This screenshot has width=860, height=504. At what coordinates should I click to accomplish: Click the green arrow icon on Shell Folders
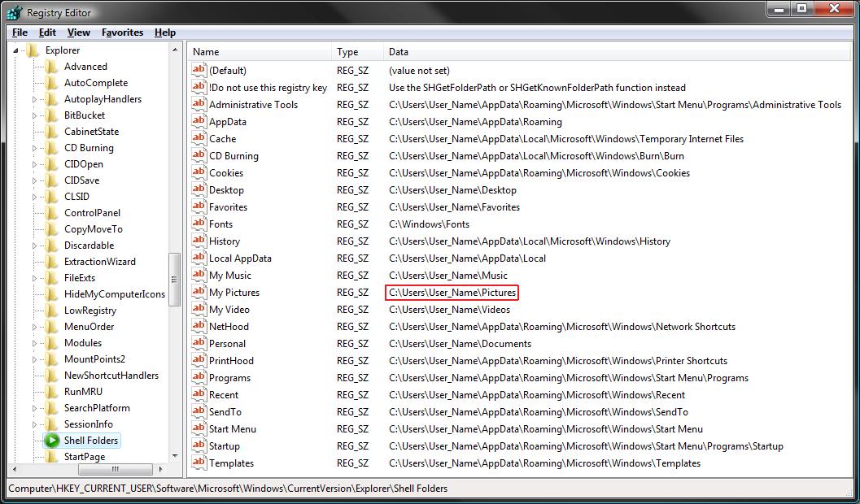click(x=52, y=440)
